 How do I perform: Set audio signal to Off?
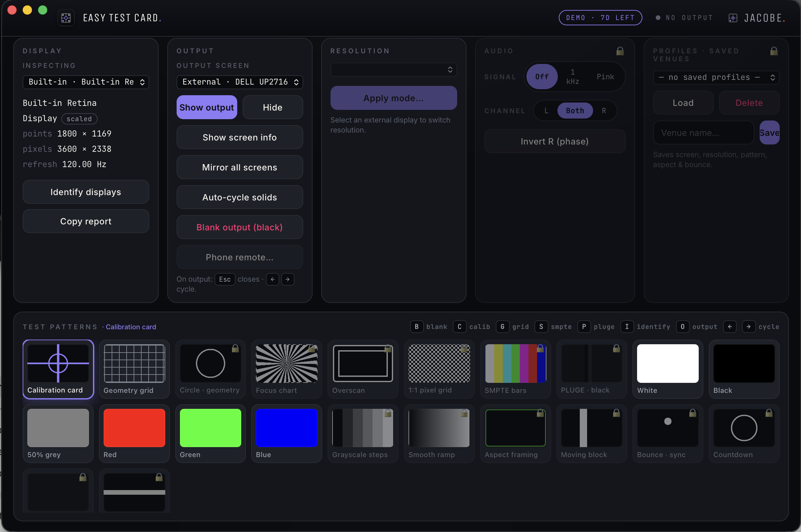pyautogui.click(x=542, y=77)
